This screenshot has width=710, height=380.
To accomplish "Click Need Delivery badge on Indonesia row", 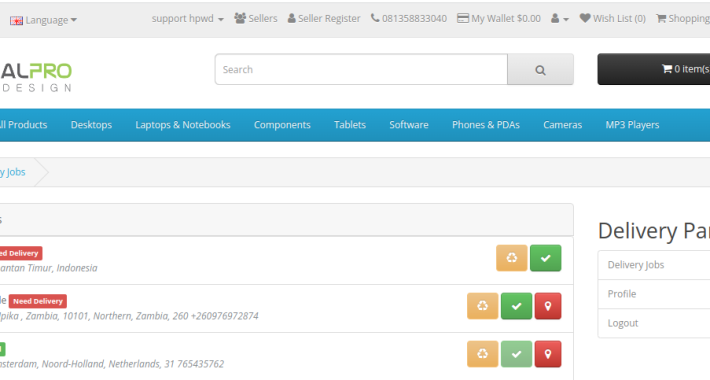I will point(21,253).
